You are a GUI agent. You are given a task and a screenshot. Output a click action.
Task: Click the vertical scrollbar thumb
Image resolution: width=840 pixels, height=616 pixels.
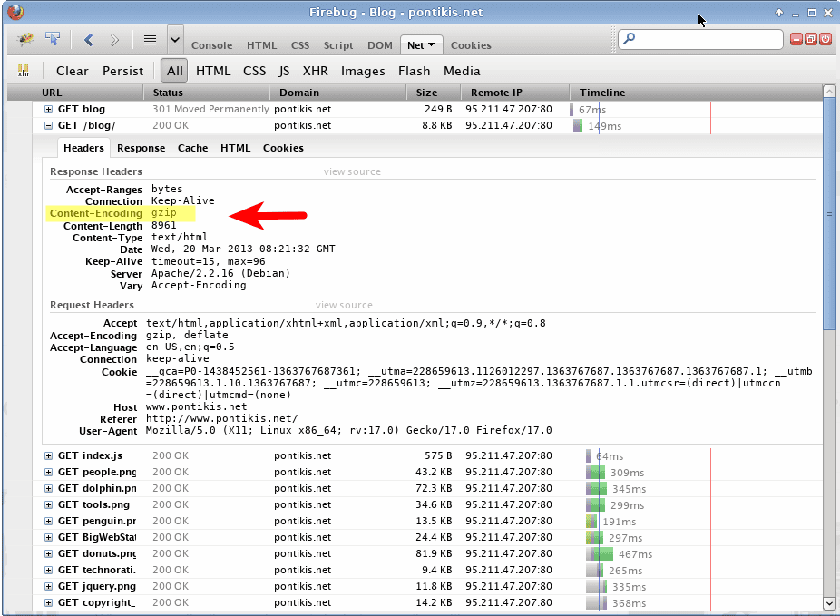(x=829, y=213)
